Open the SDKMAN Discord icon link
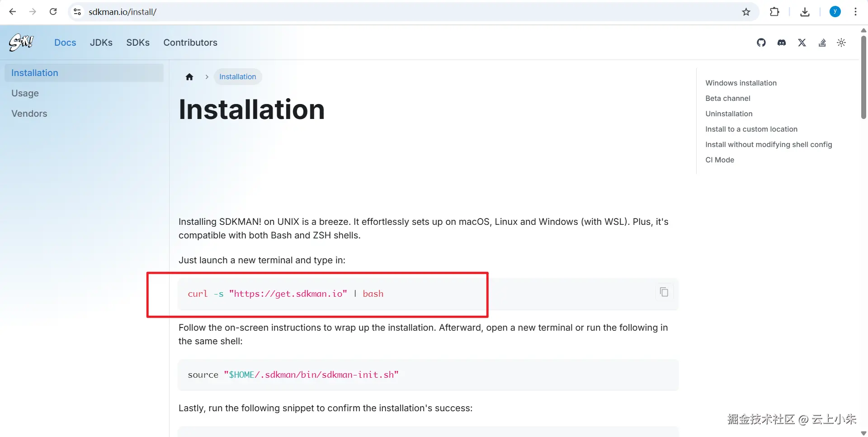 pyautogui.click(x=782, y=43)
